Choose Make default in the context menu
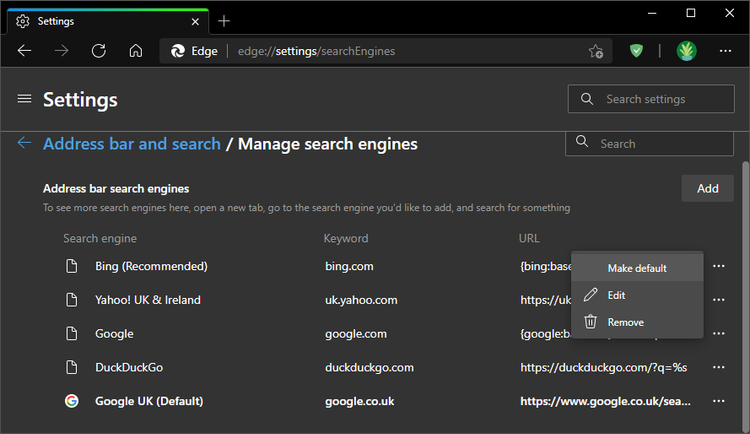The height and width of the screenshot is (434, 750). (x=637, y=268)
